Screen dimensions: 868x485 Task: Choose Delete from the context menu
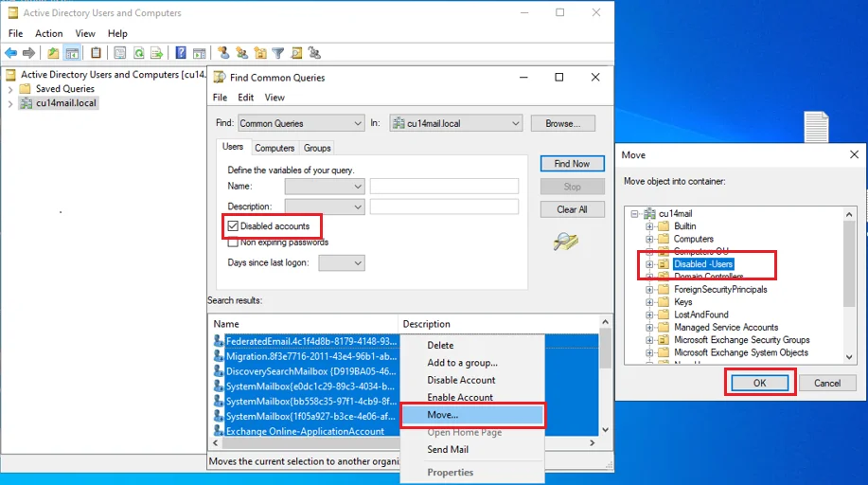472,346
